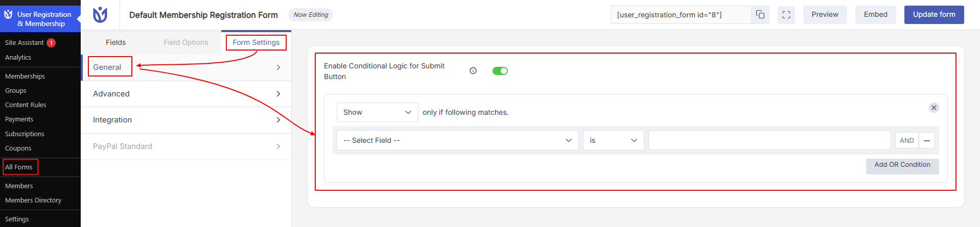Viewport: 980px width, 227px height.
Task: Click the Add OR Condition button
Action: click(902, 166)
